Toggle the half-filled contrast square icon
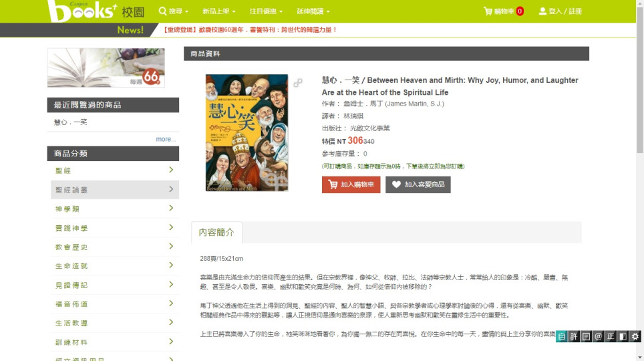The height and width of the screenshot is (361, 644). (623, 337)
